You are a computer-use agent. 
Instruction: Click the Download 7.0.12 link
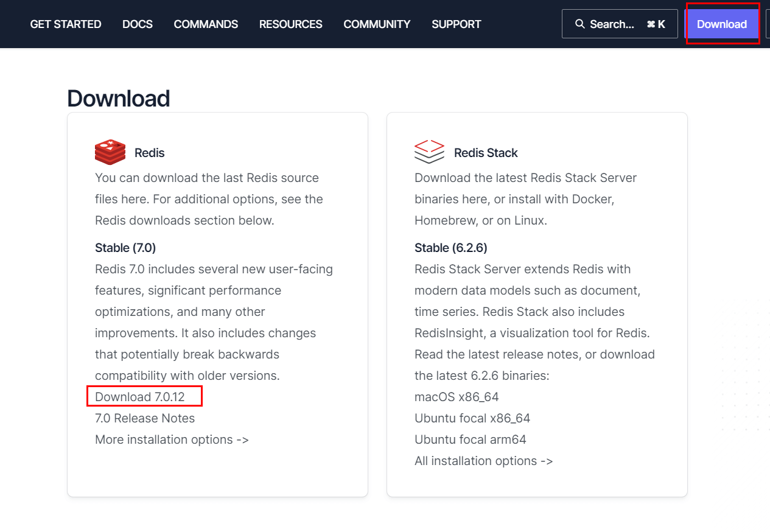140,397
